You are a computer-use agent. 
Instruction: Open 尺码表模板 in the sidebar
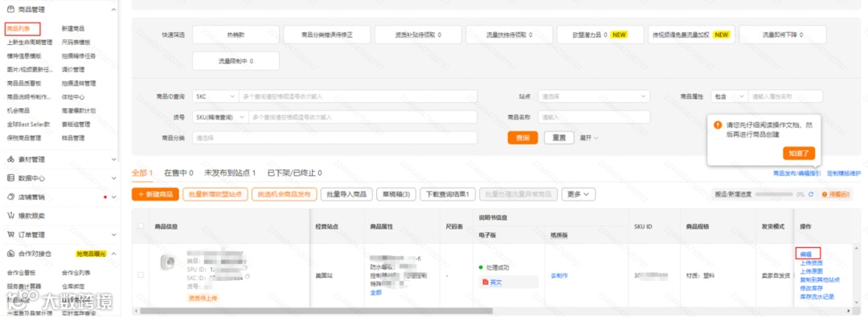(76, 42)
